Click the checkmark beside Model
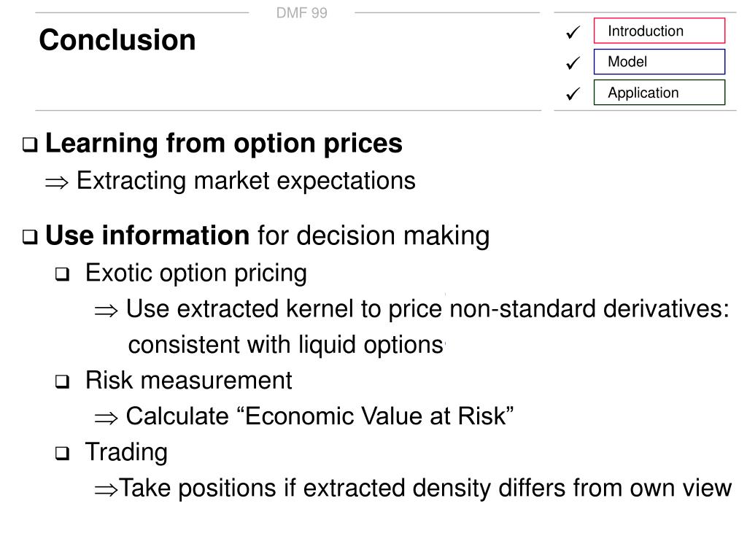Viewport: 747px width, 560px height. click(x=573, y=63)
